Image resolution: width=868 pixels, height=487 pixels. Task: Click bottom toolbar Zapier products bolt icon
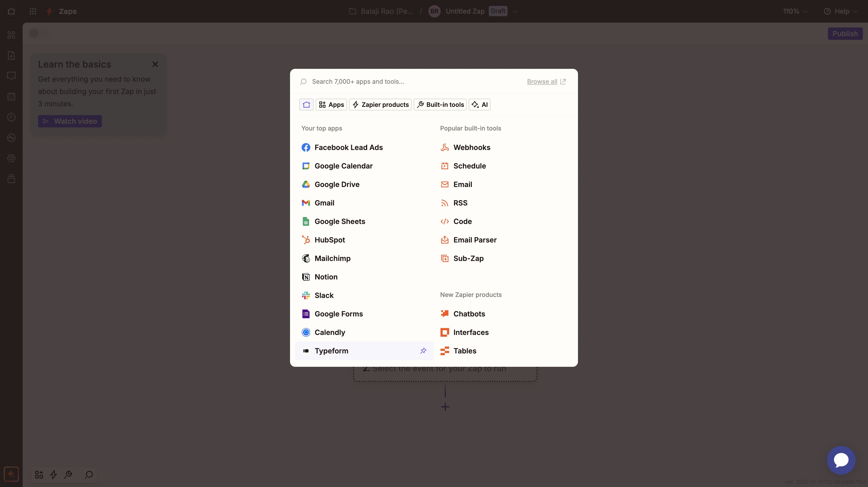click(x=53, y=475)
